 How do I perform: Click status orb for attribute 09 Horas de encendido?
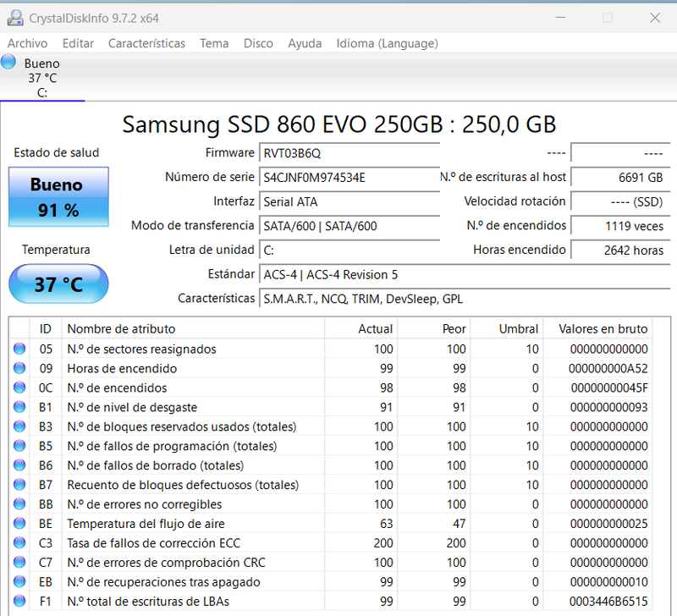click(19, 368)
